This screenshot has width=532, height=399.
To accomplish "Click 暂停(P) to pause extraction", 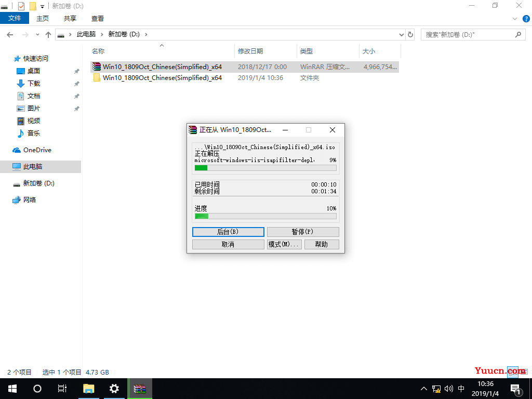I will (x=303, y=232).
